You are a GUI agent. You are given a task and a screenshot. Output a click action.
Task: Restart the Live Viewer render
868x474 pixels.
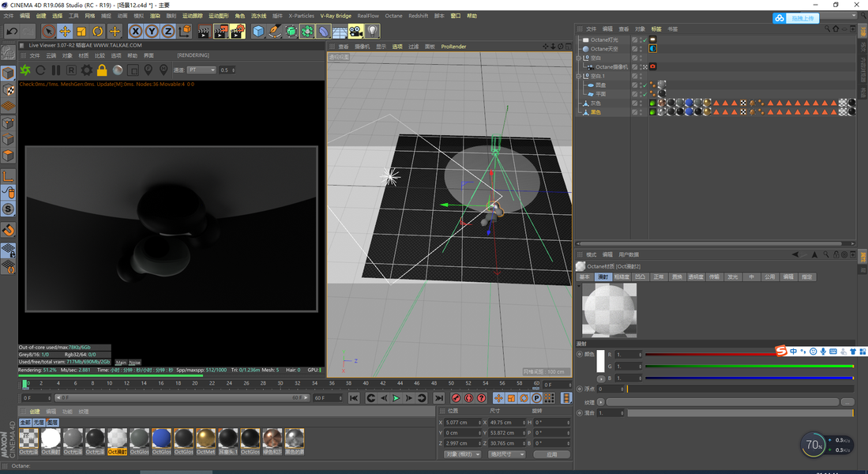[40, 70]
